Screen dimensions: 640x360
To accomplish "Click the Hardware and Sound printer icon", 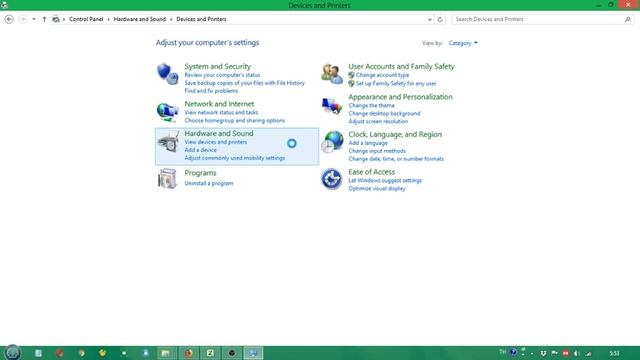I will click(x=168, y=142).
